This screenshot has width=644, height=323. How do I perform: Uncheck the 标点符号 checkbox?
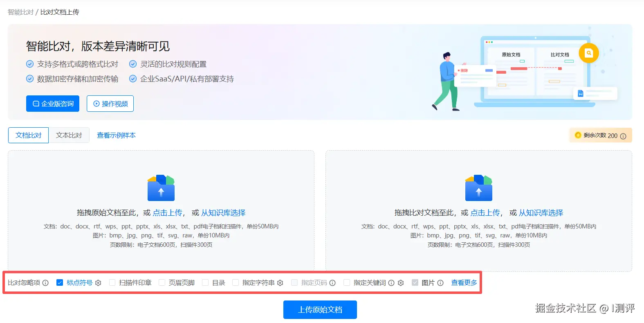(x=60, y=282)
